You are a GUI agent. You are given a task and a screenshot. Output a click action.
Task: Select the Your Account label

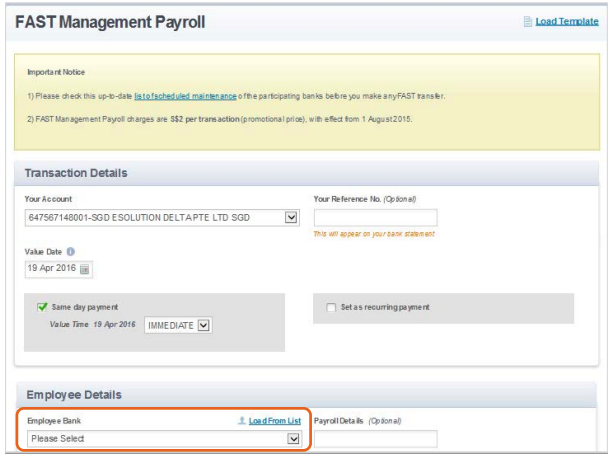[48, 199]
